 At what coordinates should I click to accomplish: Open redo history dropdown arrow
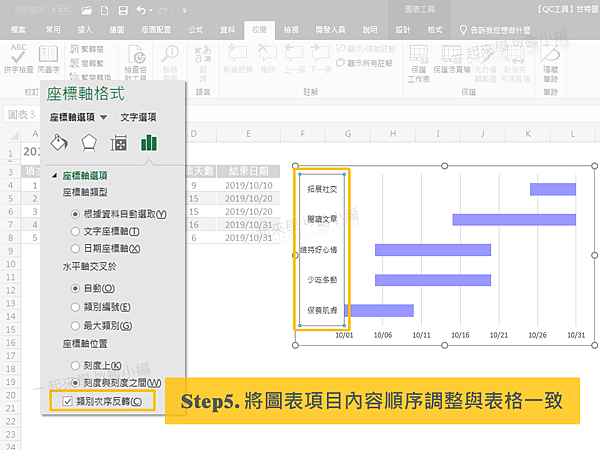(x=173, y=10)
